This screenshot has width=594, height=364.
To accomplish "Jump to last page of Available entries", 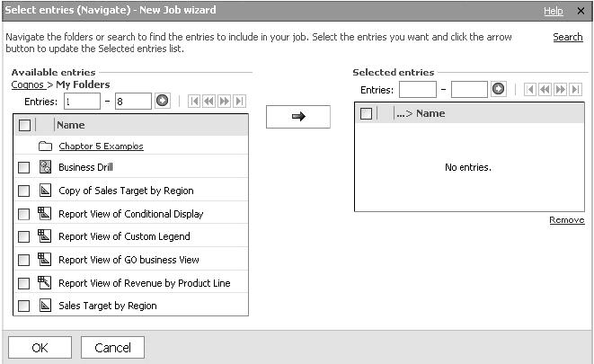I will pyautogui.click(x=239, y=102).
